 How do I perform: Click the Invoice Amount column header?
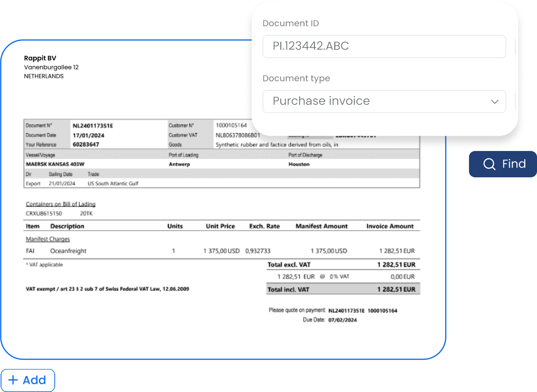[390, 226]
